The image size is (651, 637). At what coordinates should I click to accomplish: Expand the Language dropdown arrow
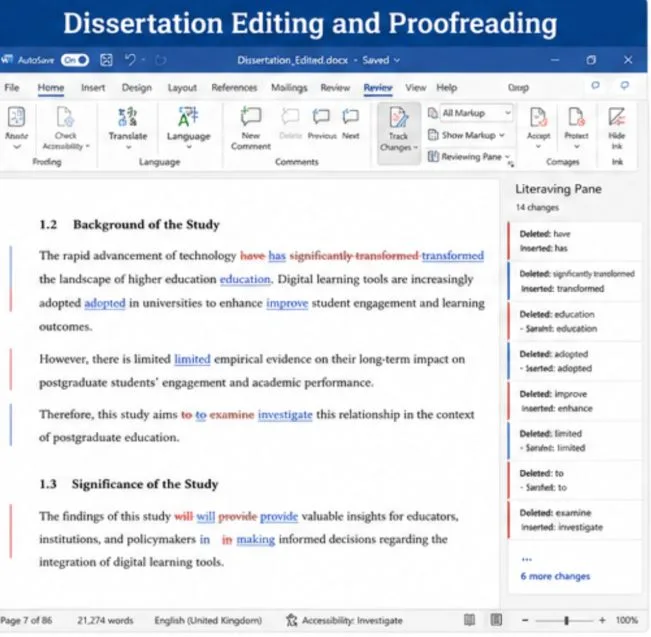click(189, 147)
